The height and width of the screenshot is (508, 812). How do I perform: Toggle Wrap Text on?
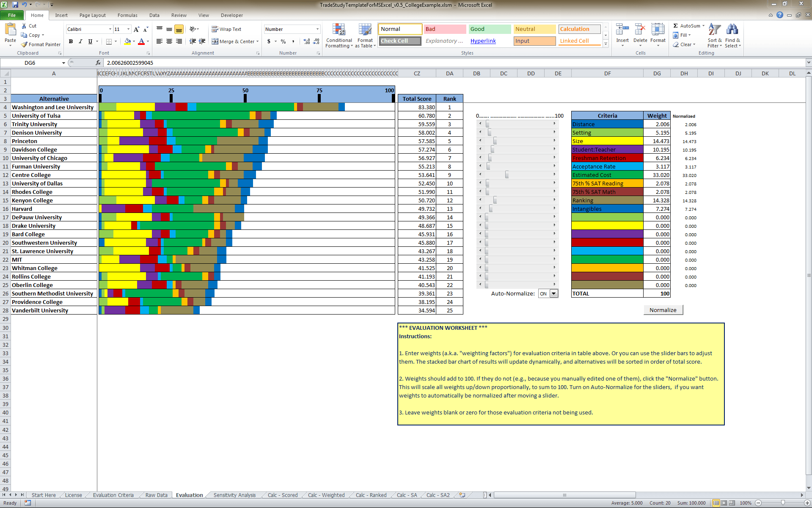[x=227, y=29]
